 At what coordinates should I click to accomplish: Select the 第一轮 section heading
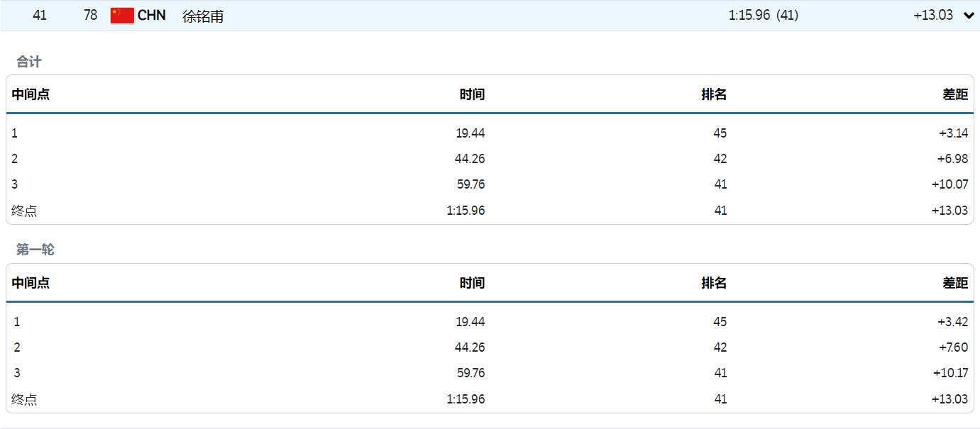[35, 250]
